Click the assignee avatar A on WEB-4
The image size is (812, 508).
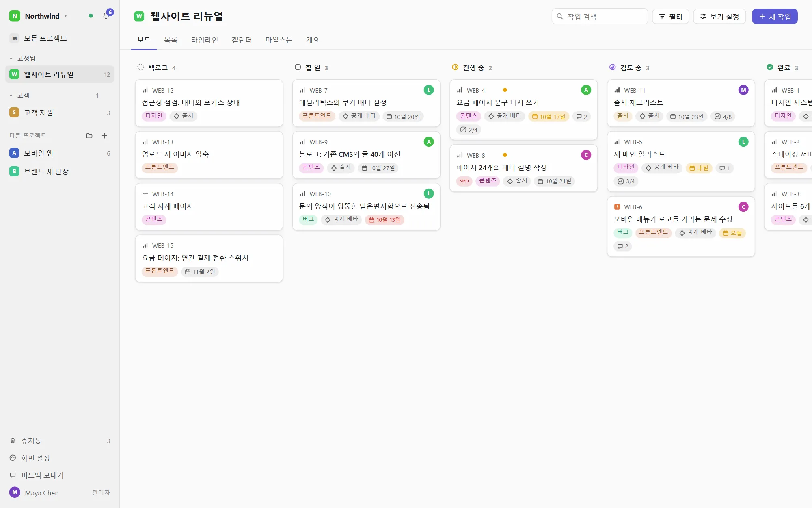click(586, 90)
